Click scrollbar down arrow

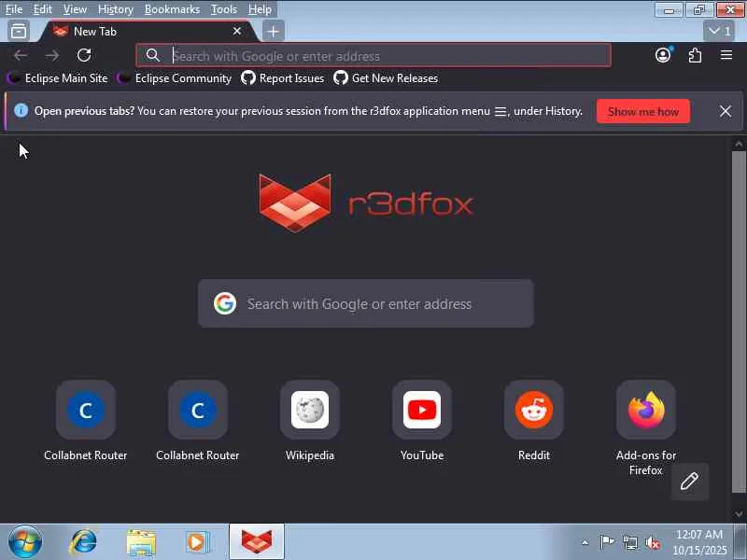739,514
